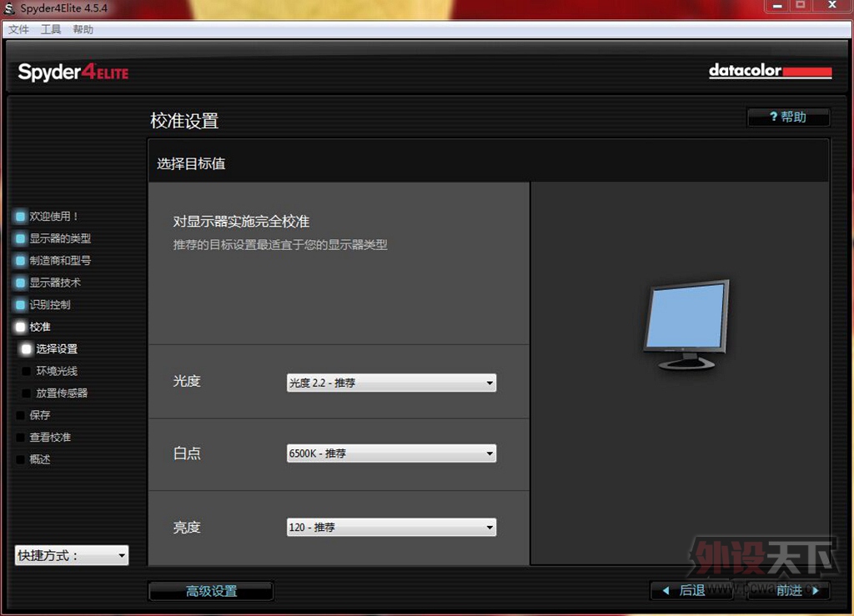Close the Spyder4Elite window
The height and width of the screenshot is (616, 854).
(x=832, y=6)
